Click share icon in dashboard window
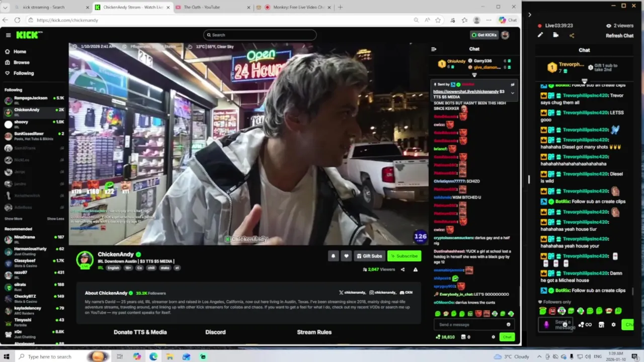Image resolution: width=644 pixels, height=362 pixels. click(572, 35)
